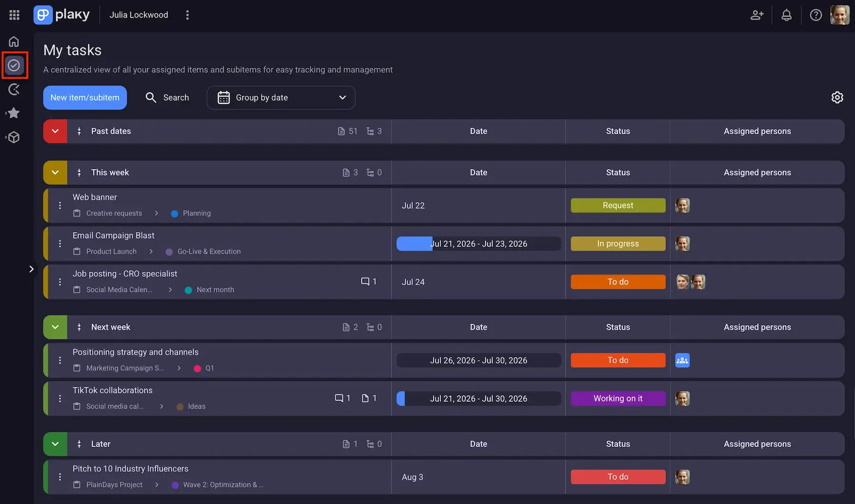Expand the Past dates group
The height and width of the screenshot is (504, 855).
pos(55,131)
